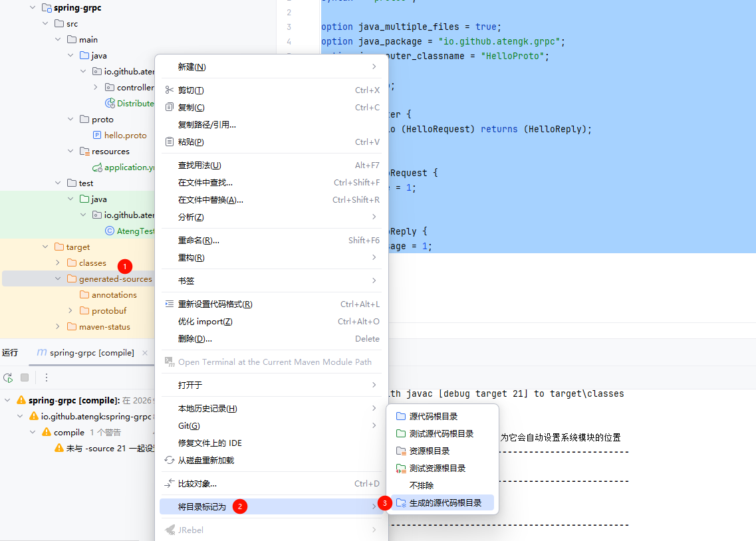Click the rerun icon in Run panel

point(8,378)
